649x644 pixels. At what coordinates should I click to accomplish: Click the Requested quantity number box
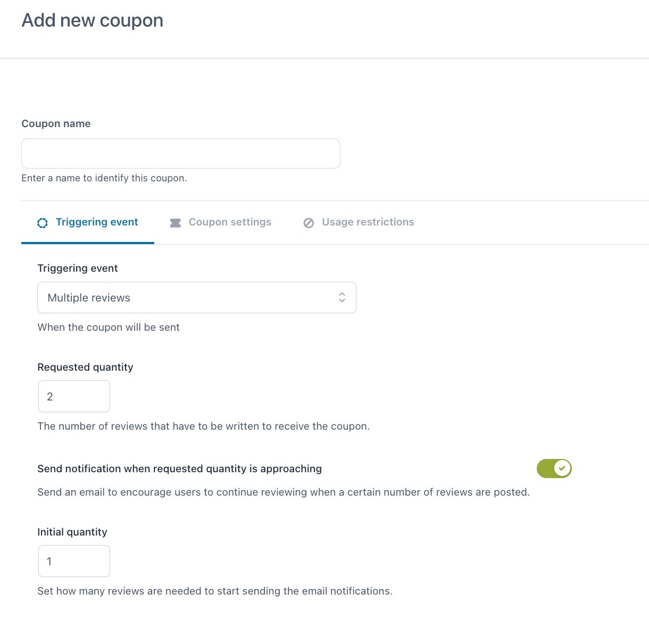point(74,396)
